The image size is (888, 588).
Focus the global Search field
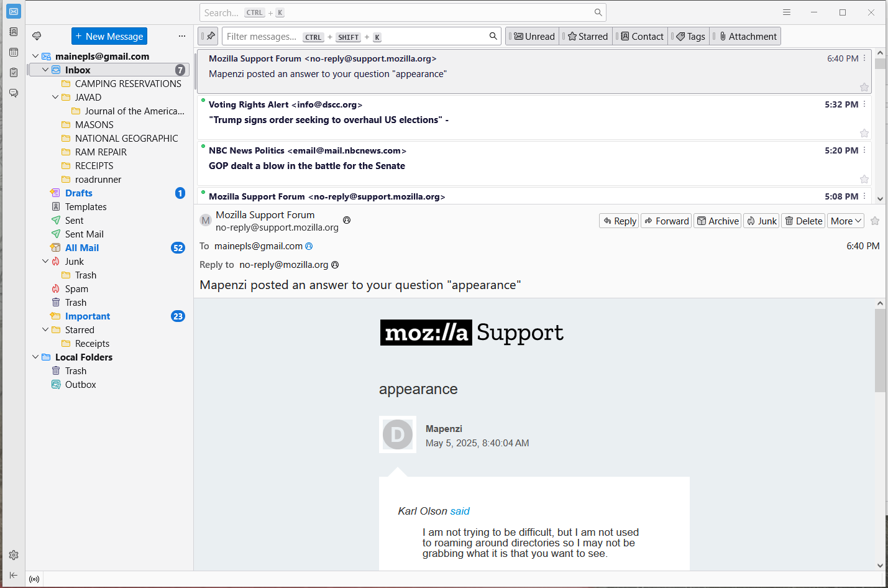(403, 12)
